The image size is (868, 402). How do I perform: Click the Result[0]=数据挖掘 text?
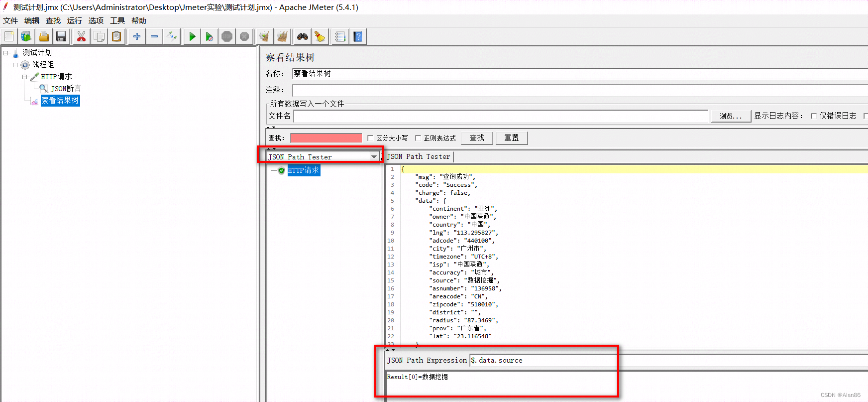417,377
